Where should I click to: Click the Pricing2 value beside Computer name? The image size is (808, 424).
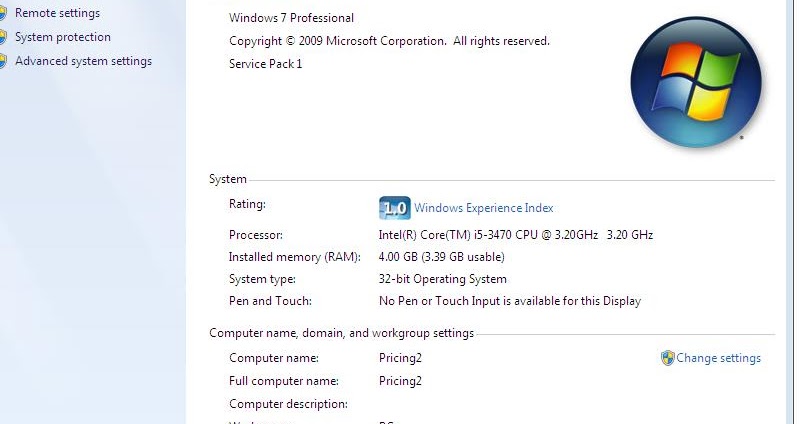pyautogui.click(x=400, y=358)
